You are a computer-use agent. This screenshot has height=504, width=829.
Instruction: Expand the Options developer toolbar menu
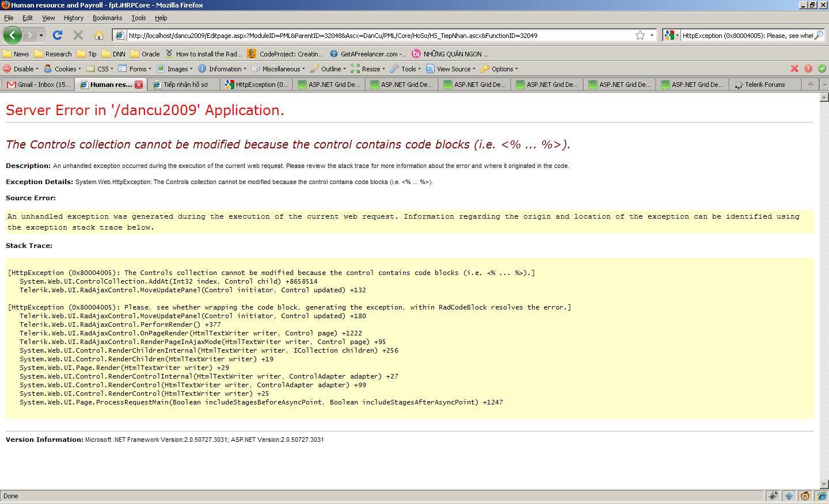pyautogui.click(x=499, y=69)
